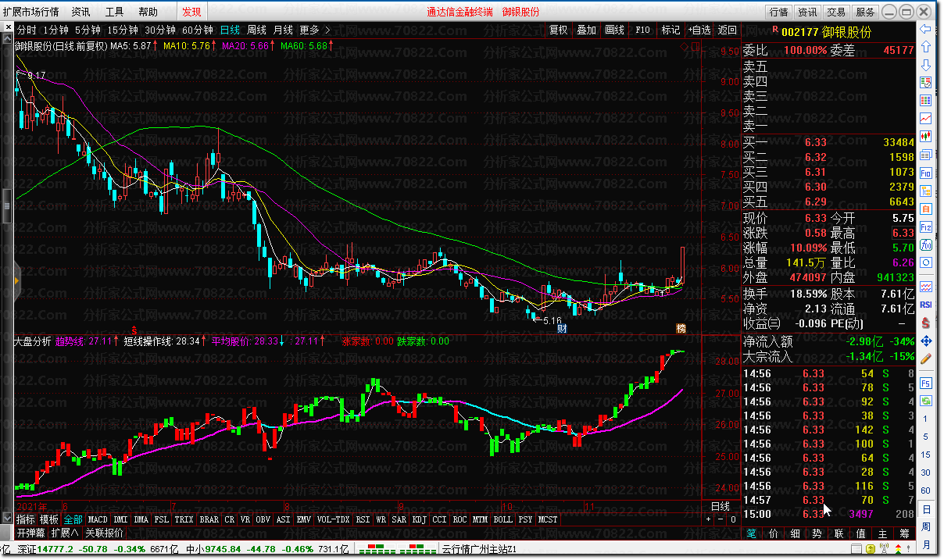Screen dimensions: 944x560
Task: Switch chart period to 周线
Action: (256, 30)
